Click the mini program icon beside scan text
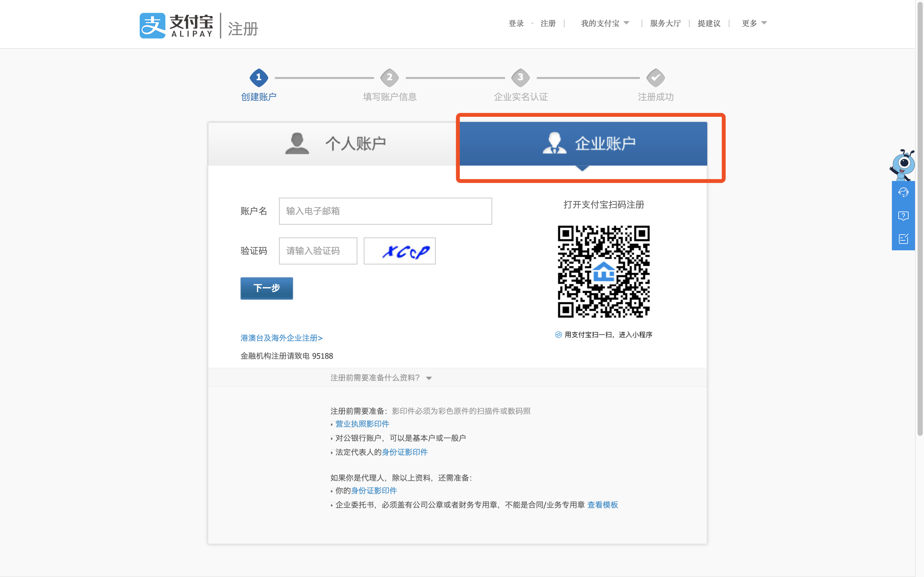This screenshot has width=924, height=577. pos(558,335)
